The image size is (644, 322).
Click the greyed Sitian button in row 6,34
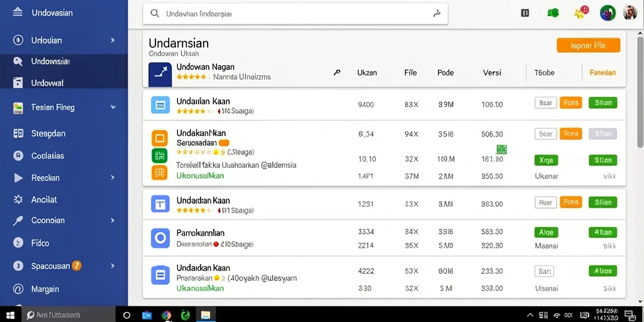603,133
